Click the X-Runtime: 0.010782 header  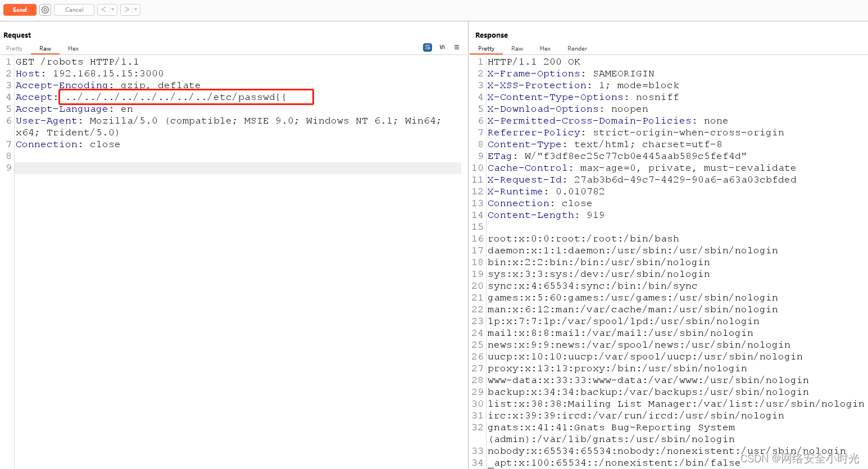[546, 192]
